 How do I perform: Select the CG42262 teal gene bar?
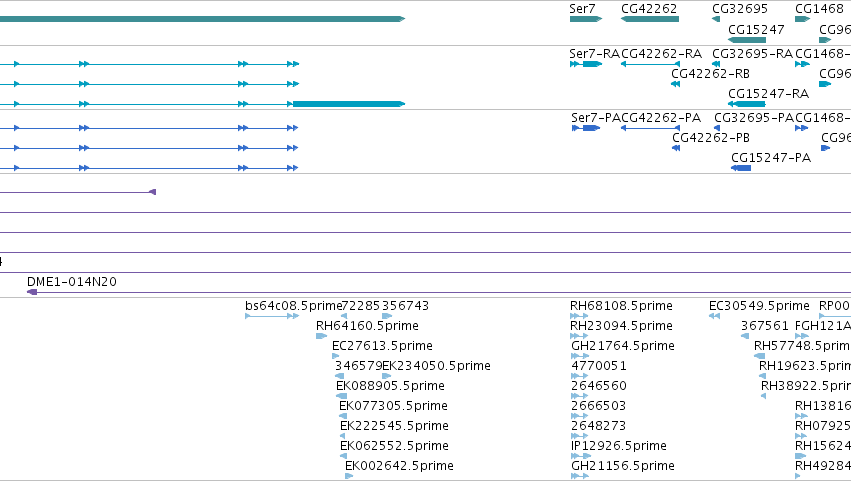[650, 19]
